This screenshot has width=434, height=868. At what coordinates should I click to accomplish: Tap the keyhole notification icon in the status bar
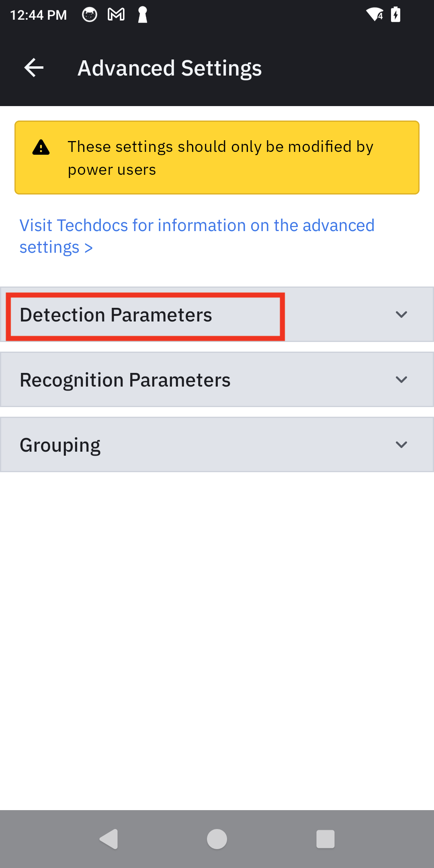143,15
